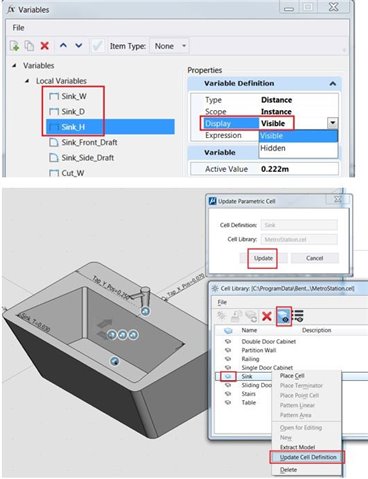368x479 pixels.
Task: Click Cancel in Update Parametric Cell dialog
Action: pyautogui.click(x=314, y=258)
